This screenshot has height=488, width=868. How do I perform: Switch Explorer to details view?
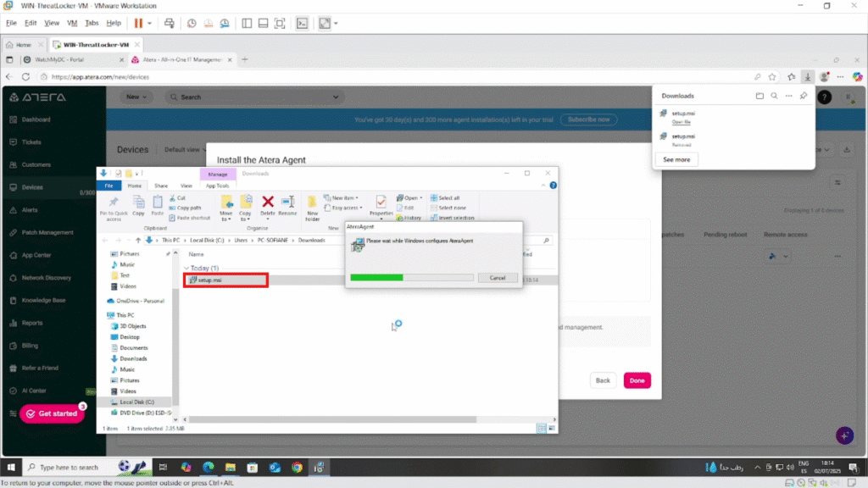pyautogui.click(x=542, y=429)
